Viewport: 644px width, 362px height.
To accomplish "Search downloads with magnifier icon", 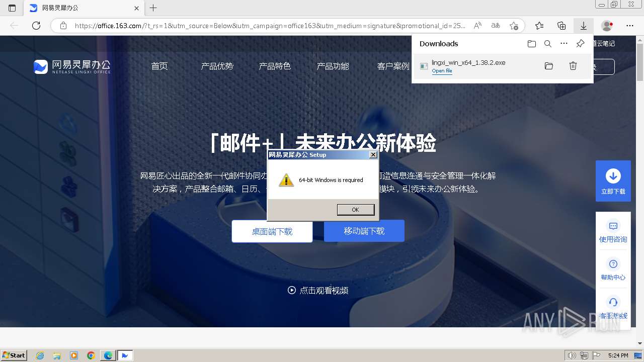I will click(x=548, y=44).
